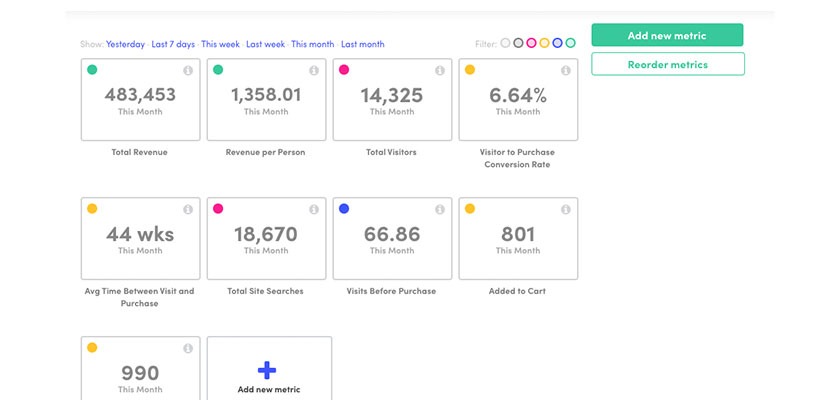
Task: Open info icon on Total Site Searches card
Action: pos(313,210)
